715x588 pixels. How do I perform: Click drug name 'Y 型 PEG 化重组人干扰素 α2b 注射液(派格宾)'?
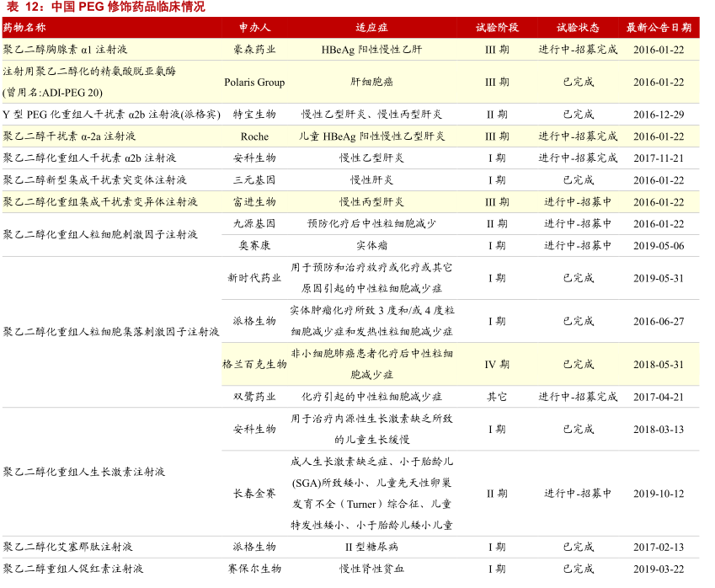point(111,115)
